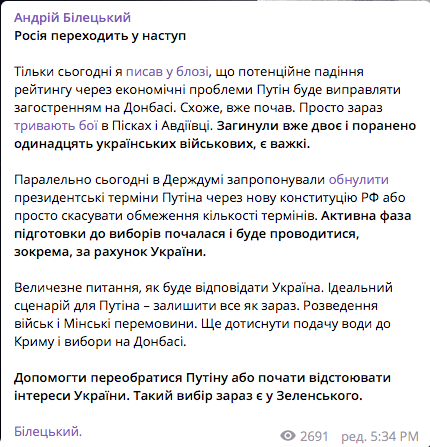Follow the "писав у блозі" hyperlink
Viewport: 430px width, 447px height.
(167, 72)
